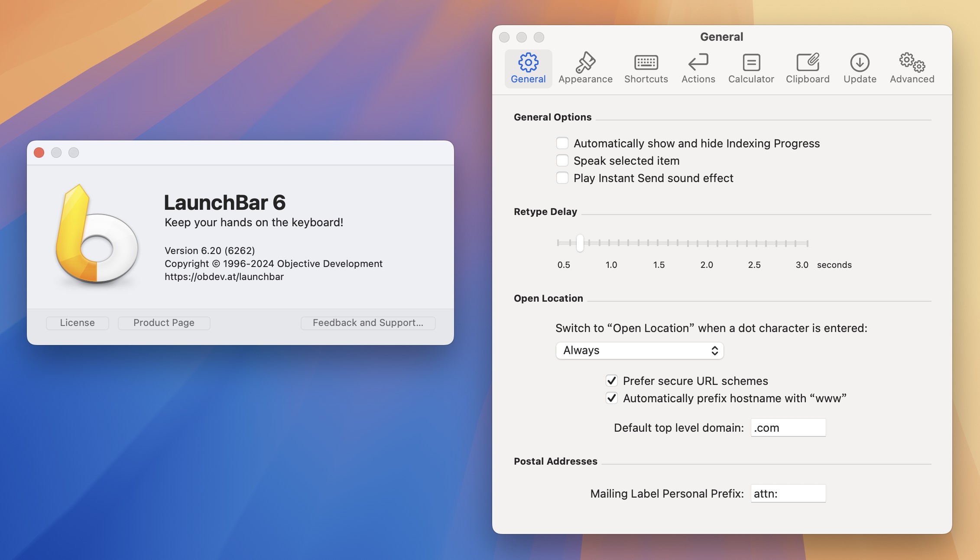Open Actions preferences panel

coord(698,67)
